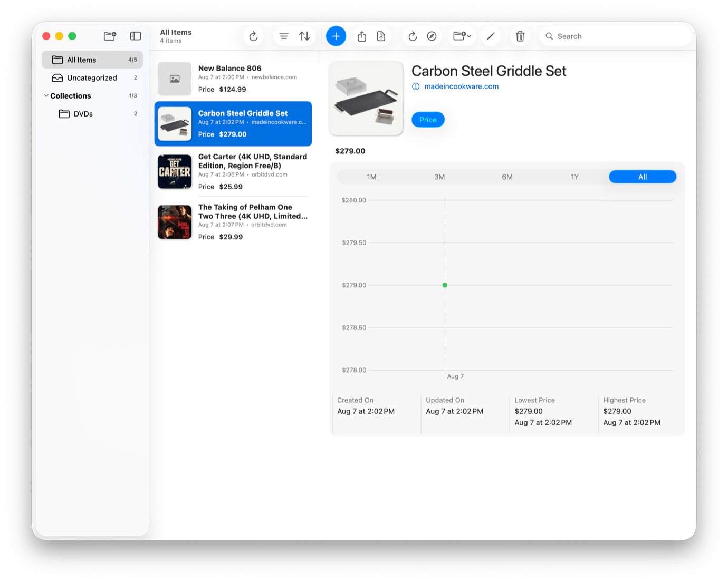Select All Items in the sidebar
The width and height of the screenshot is (728, 582).
click(92, 60)
